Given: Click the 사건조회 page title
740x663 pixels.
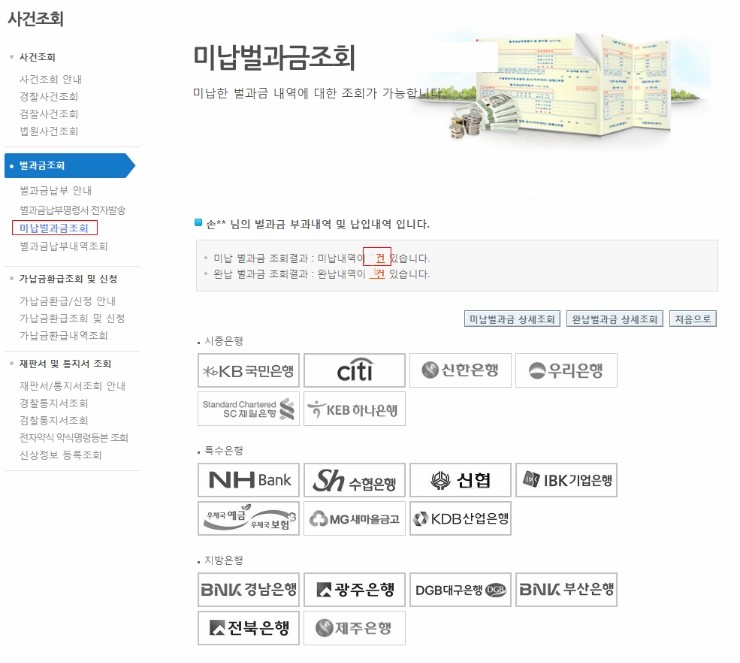Looking at the screenshot, I should pyautogui.click(x=36, y=18).
